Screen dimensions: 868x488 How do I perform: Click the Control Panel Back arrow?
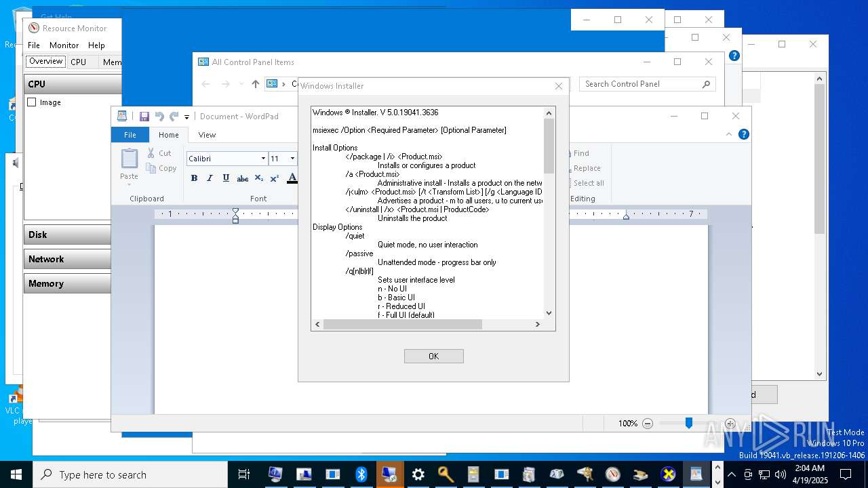(x=206, y=84)
